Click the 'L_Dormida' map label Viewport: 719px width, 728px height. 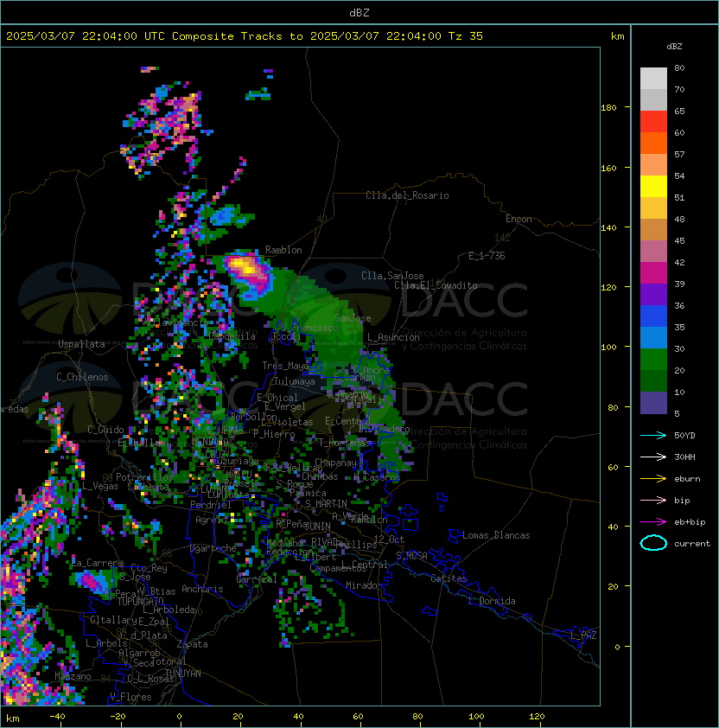[x=492, y=601]
